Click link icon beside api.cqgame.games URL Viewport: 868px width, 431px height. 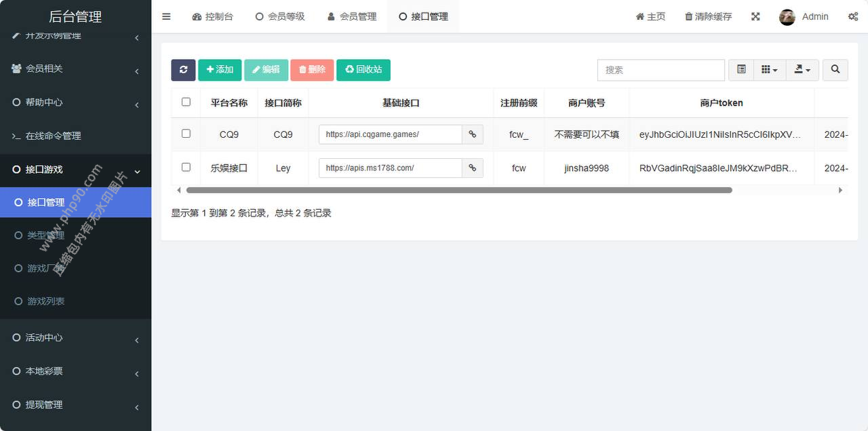(x=473, y=134)
